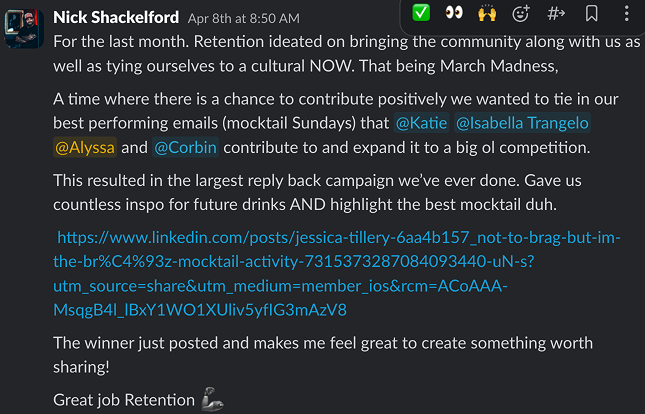Viewport: 645px width, 414px height.
Task: Click the @Corbin mention
Action: [x=185, y=147]
